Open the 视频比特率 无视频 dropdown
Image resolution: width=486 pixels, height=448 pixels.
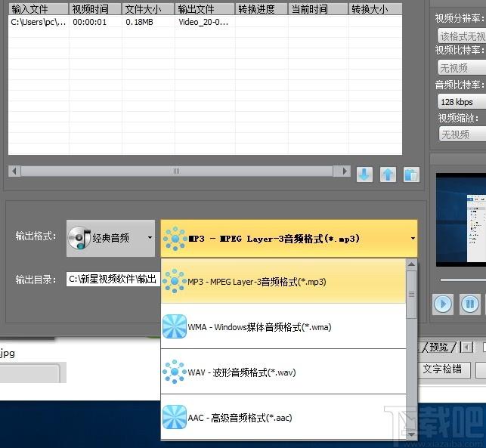(462, 67)
